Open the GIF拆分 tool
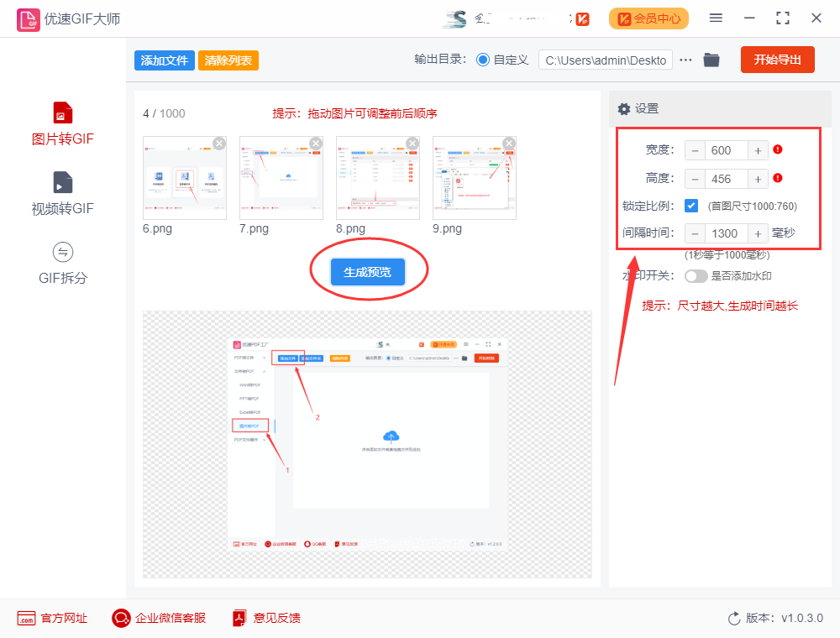 [x=62, y=264]
